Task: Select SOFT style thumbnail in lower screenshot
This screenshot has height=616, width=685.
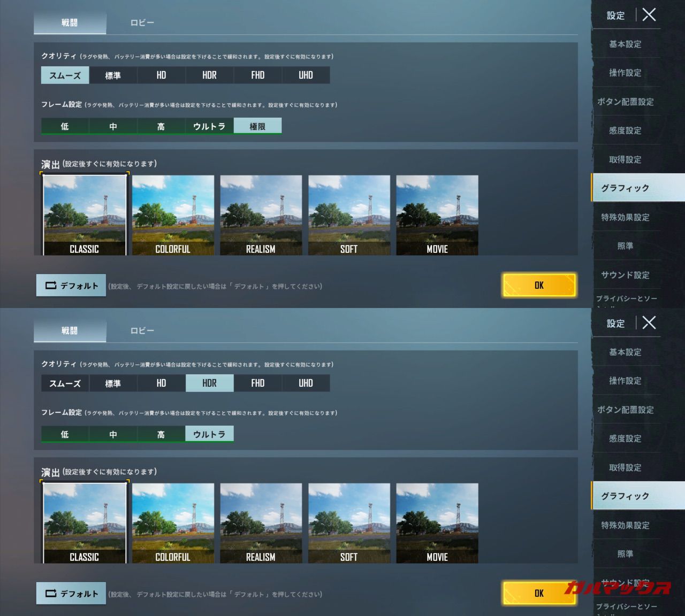Action: (x=349, y=523)
